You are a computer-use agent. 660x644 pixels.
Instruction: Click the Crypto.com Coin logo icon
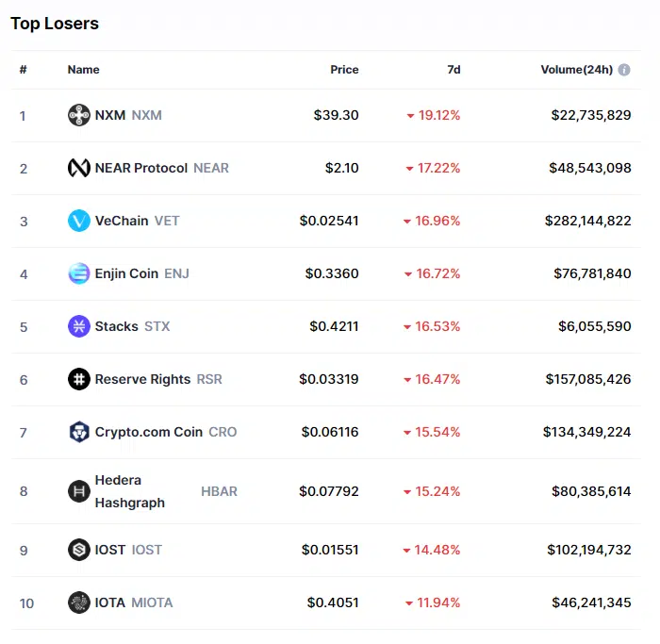point(79,432)
